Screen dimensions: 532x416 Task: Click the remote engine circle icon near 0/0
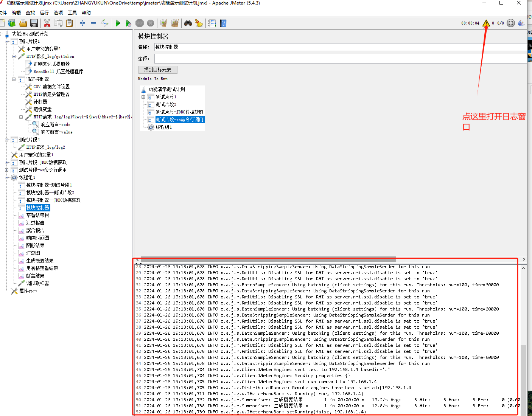511,23
